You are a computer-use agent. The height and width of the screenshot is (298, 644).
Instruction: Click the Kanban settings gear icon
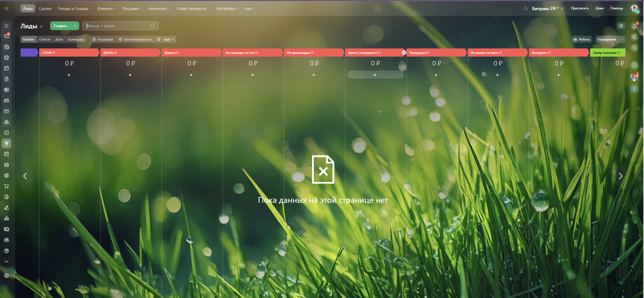pos(621,26)
